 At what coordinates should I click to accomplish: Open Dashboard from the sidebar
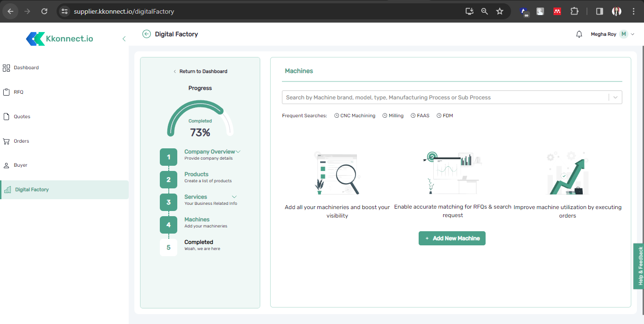pos(26,68)
